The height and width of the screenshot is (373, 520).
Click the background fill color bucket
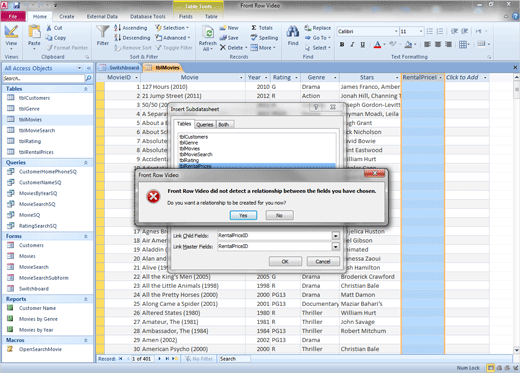408,44
